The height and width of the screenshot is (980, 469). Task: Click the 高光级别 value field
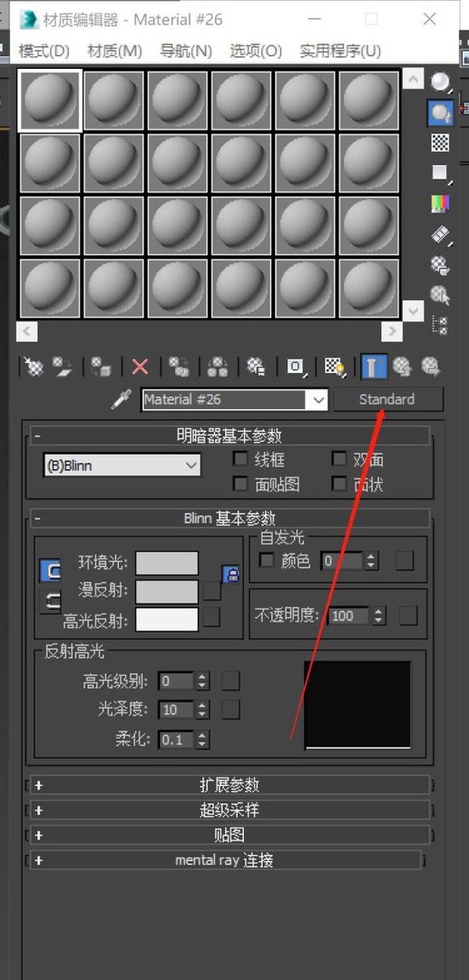pos(176,681)
